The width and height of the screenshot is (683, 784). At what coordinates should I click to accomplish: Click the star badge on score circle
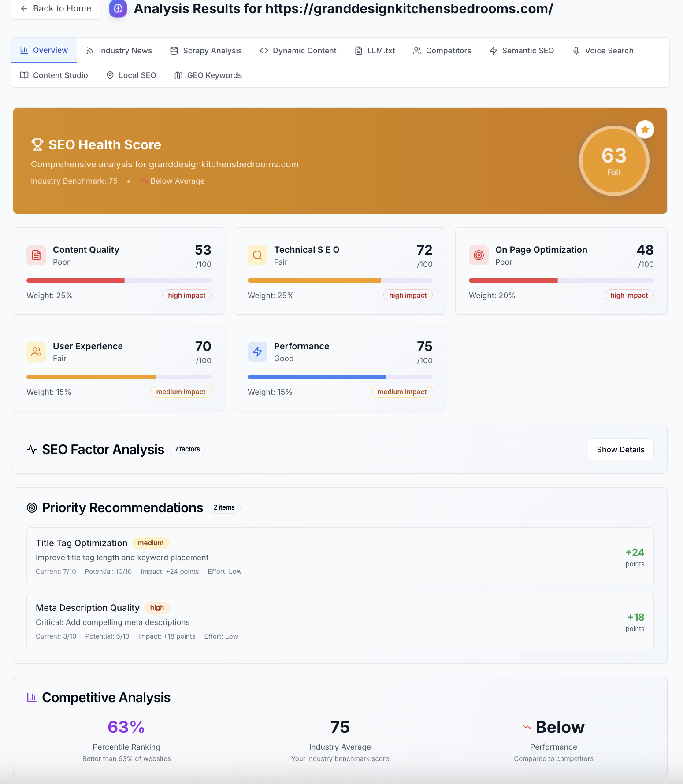point(645,129)
